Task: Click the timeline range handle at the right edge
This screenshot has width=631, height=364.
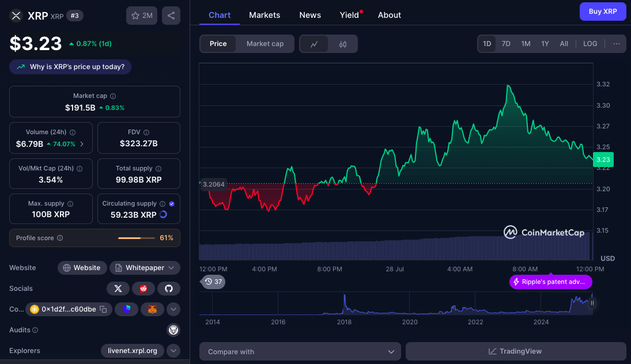Action: (592, 304)
